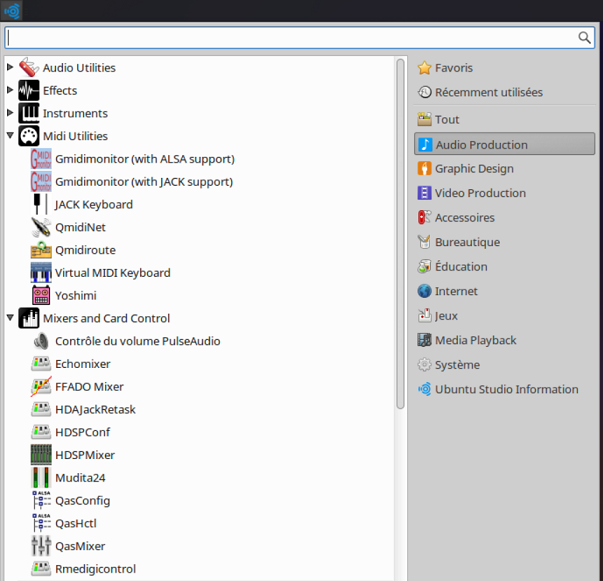Viewport: 603px width, 581px height.
Task: Collapse the Mixers and Card Control arrow
Action: 10,318
